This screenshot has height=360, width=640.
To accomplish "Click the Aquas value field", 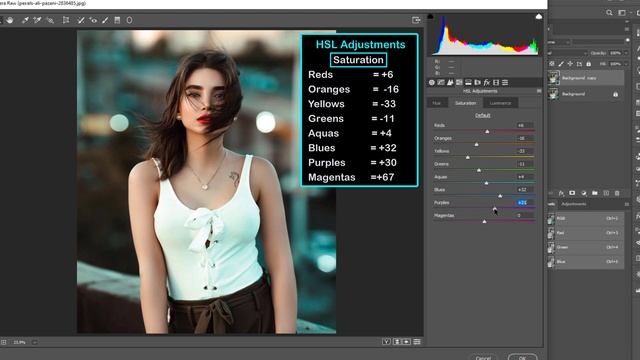I will (525, 177).
